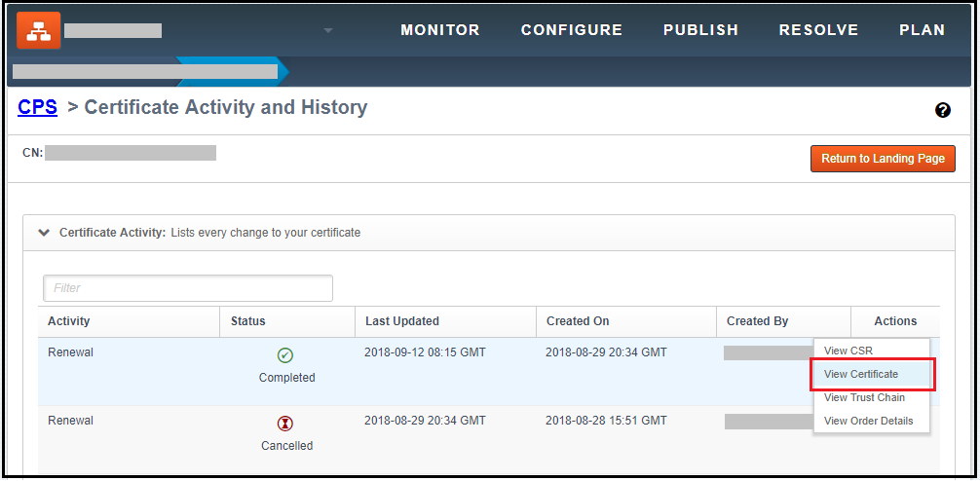980x481 pixels.
Task: Open the MONITOR menu
Action: point(440,30)
